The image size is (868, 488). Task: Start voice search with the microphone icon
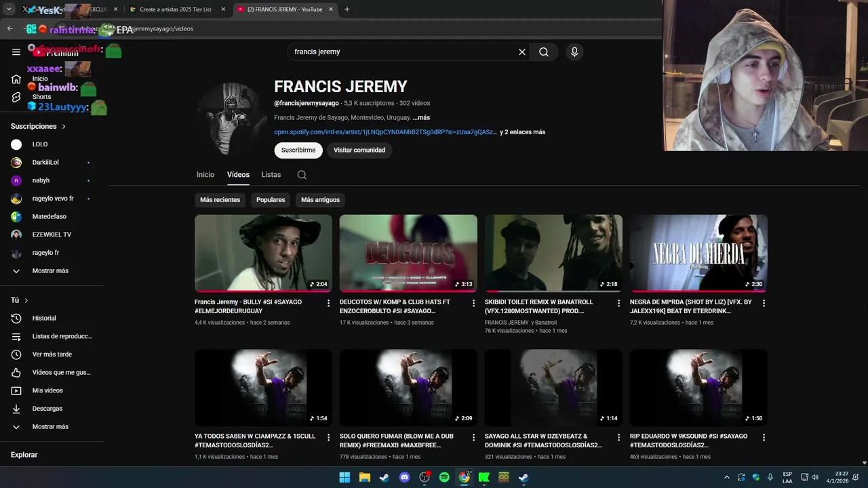(x=574, y=52)
